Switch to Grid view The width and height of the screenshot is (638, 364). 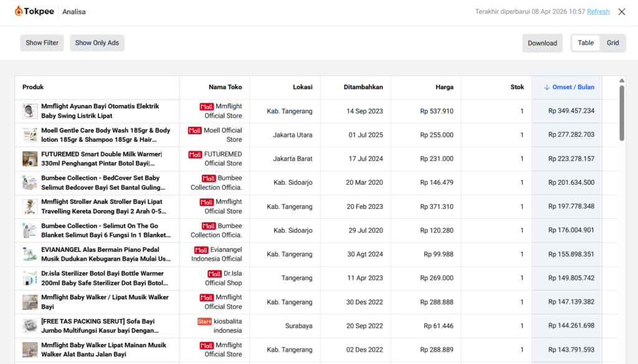tap(613, 43)
